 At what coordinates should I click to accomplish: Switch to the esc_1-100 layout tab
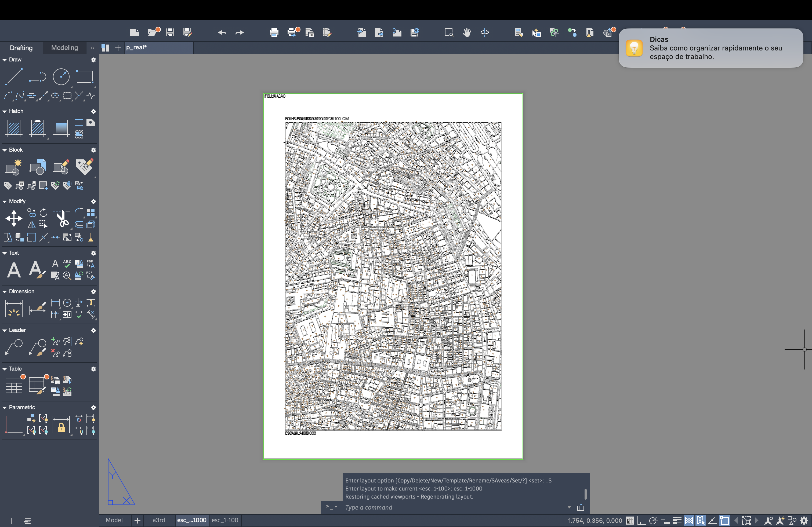(x=225, y=520)
